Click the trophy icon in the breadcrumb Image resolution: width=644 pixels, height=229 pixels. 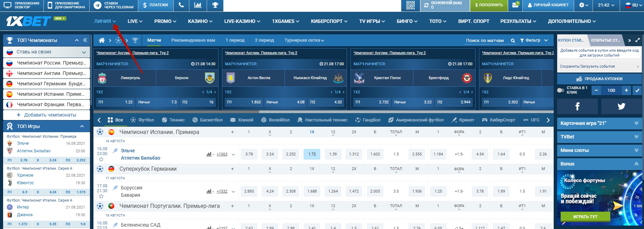click(135, 40)
